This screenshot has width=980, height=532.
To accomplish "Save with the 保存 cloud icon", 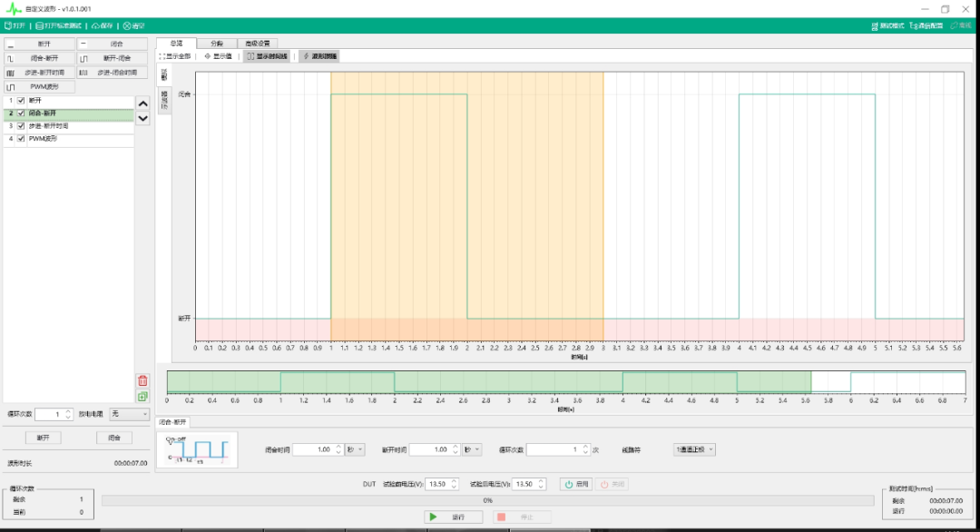I will pos(103,25).
